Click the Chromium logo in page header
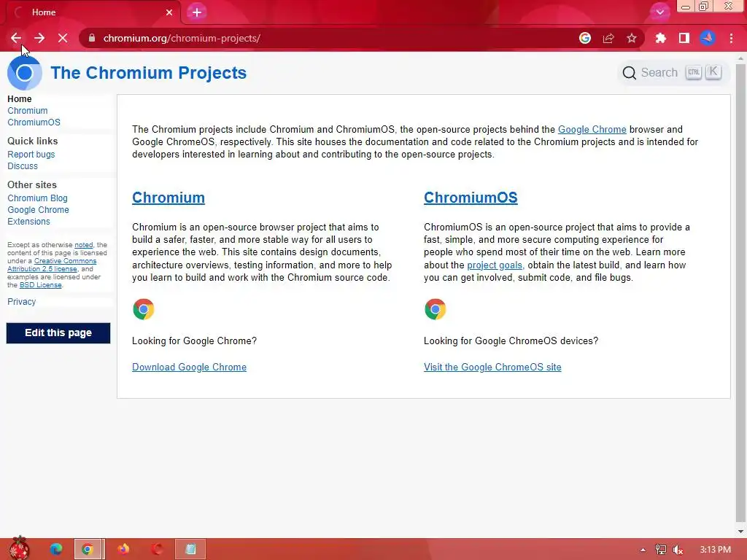747x560 pixels. (x=24, y=73)
